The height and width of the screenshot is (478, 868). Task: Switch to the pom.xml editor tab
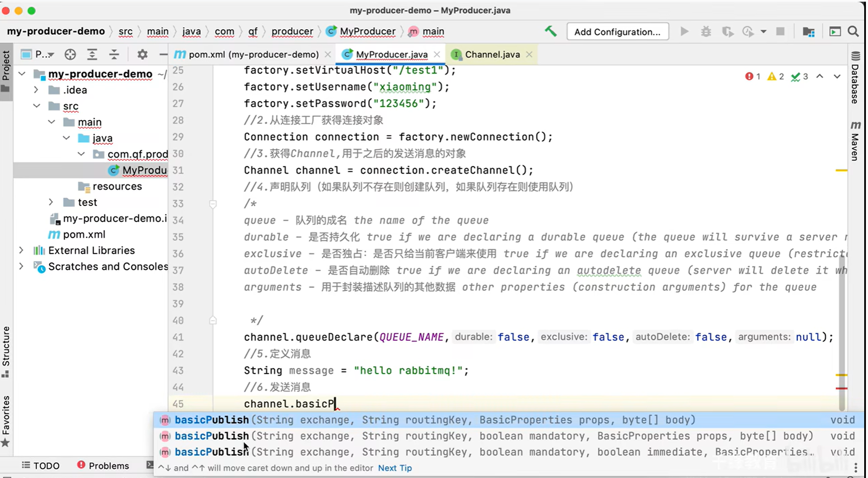pyautogui.click(x=253, y=54)
